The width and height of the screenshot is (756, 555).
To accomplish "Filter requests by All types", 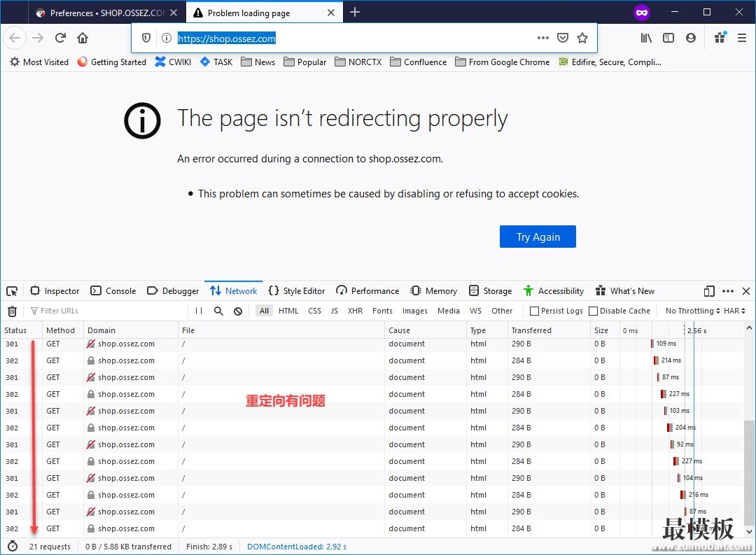I will [264, 311].
